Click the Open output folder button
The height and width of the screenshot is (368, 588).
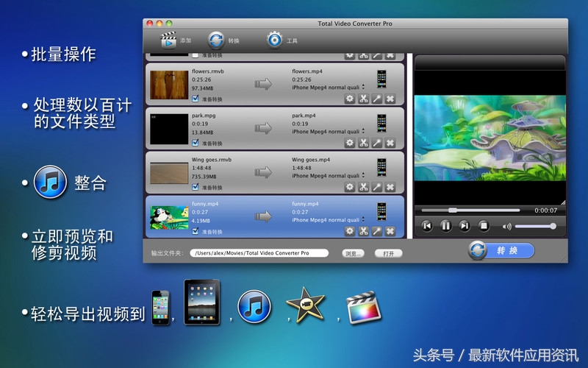(389, 253)
